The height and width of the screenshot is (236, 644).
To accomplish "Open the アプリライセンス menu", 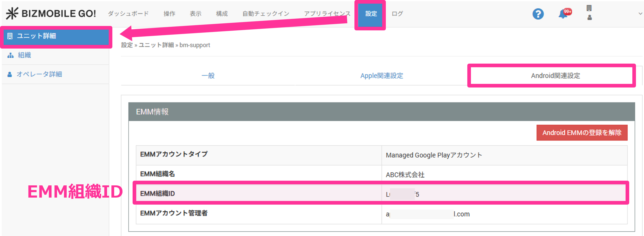I will [x=327, y=14].
